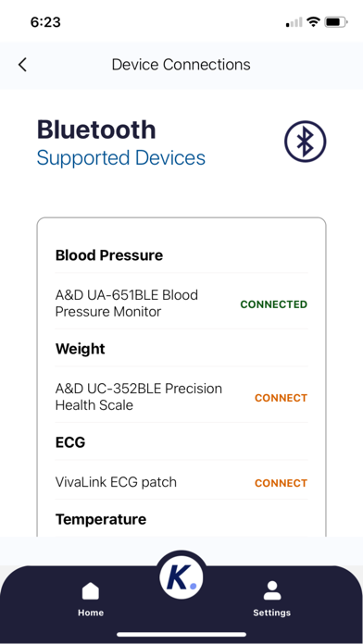Tap the Temperature section header

pos(101,519)
